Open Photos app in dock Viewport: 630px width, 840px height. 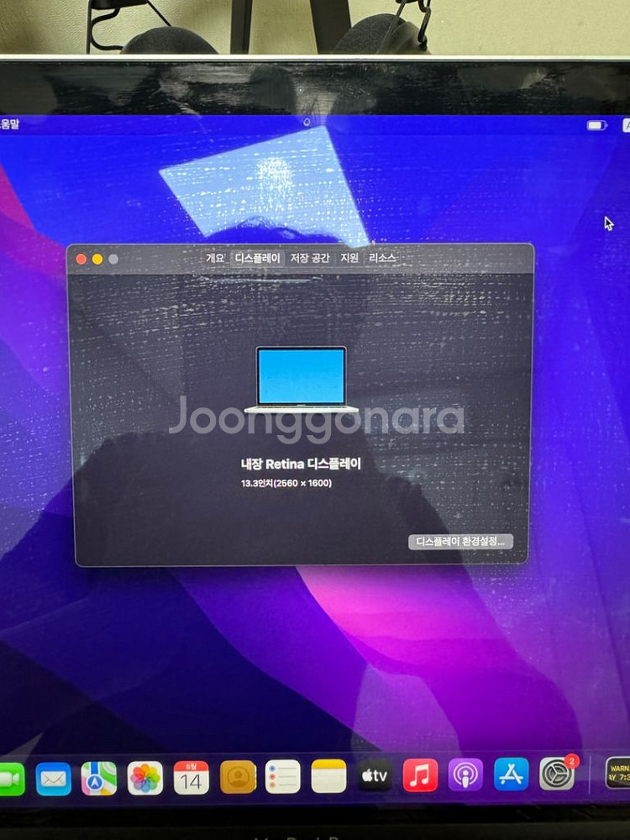point(144,779)
